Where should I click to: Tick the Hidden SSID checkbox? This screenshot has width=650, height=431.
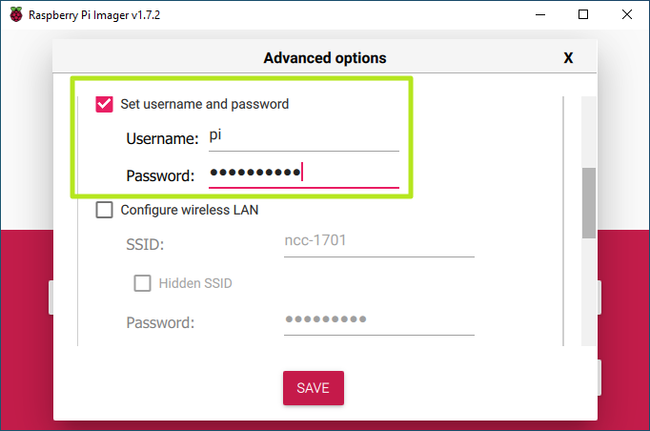(142, 283)
